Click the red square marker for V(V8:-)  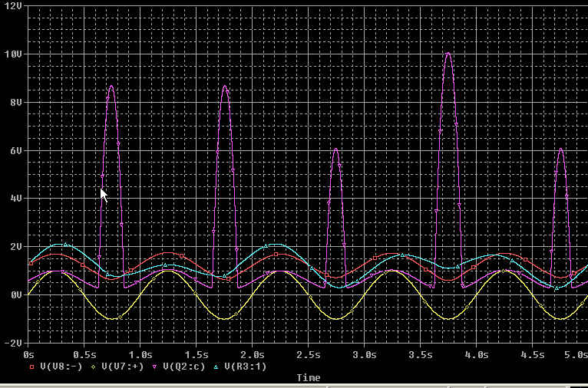click(32, 367)
